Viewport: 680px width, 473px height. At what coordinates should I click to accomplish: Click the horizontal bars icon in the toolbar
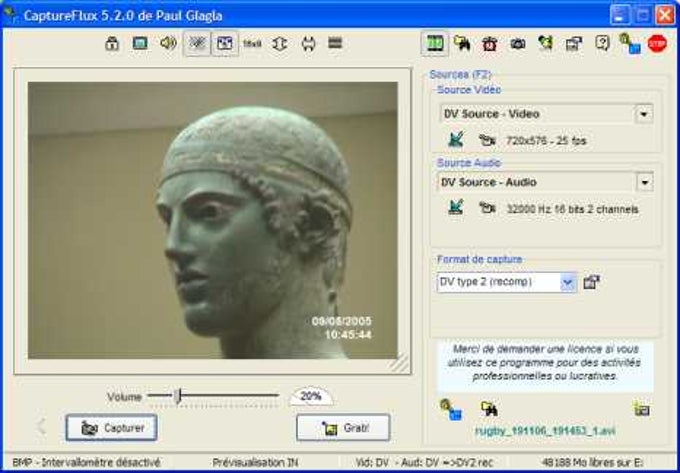pyautogui.click(x=335, y=43)
